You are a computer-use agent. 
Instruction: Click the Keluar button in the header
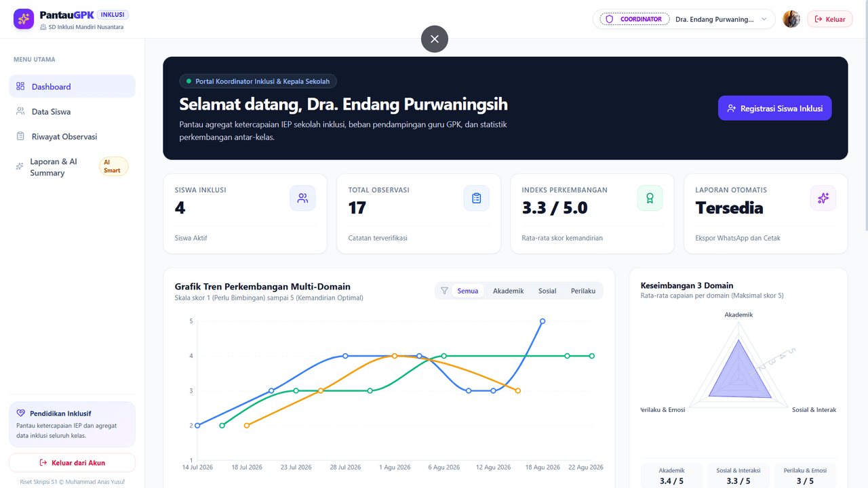click(829, 19)
